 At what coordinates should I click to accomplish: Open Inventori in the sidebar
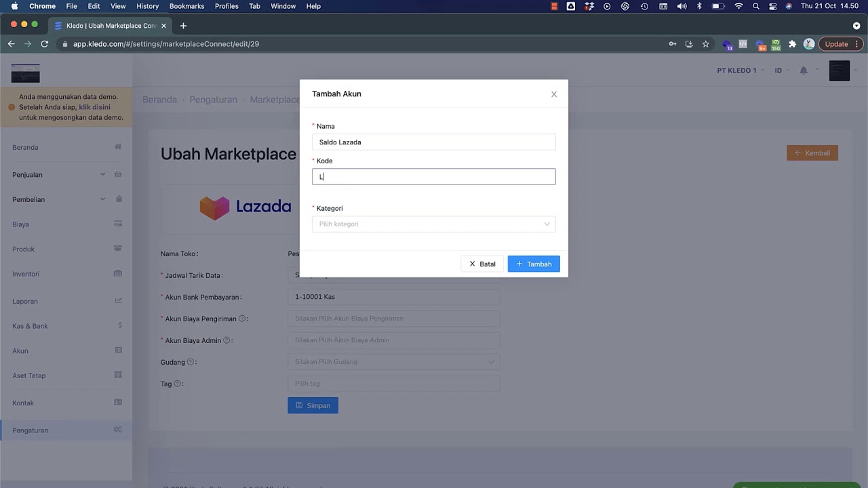(26, 274)
